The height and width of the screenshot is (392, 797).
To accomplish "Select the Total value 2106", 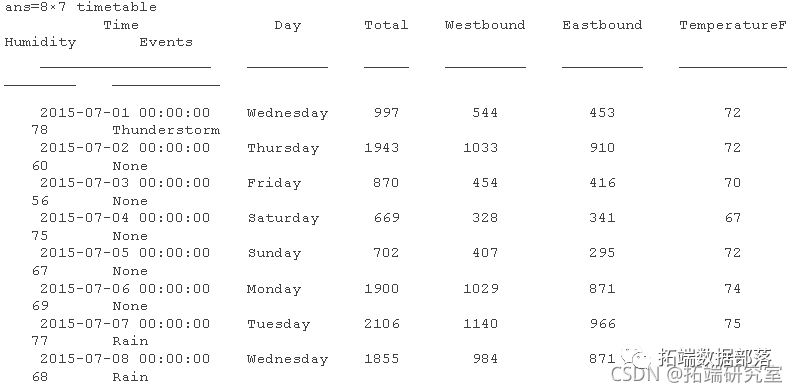I will click(382, 324).
